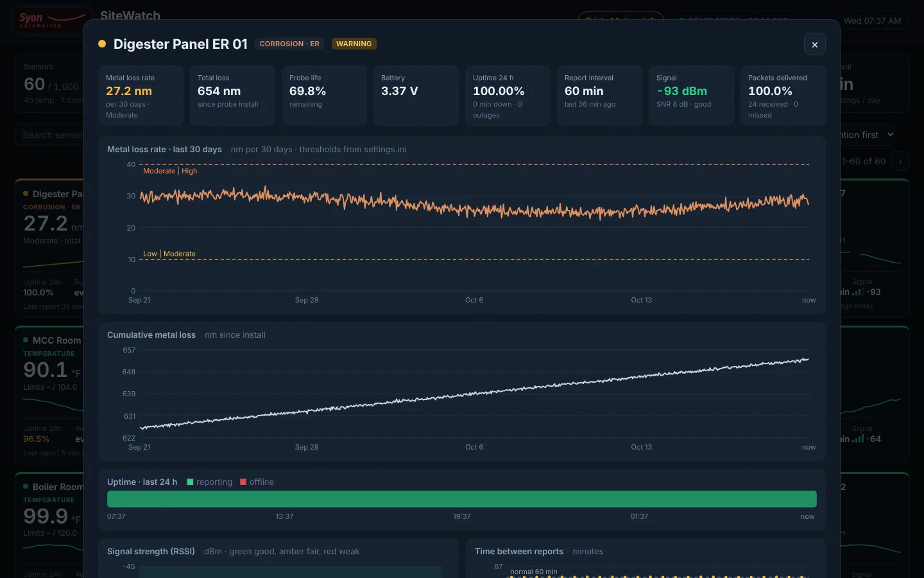Select the Signal -93 dBm value
This screenshot has height=578, width=924.
click(x=682, y=91)
